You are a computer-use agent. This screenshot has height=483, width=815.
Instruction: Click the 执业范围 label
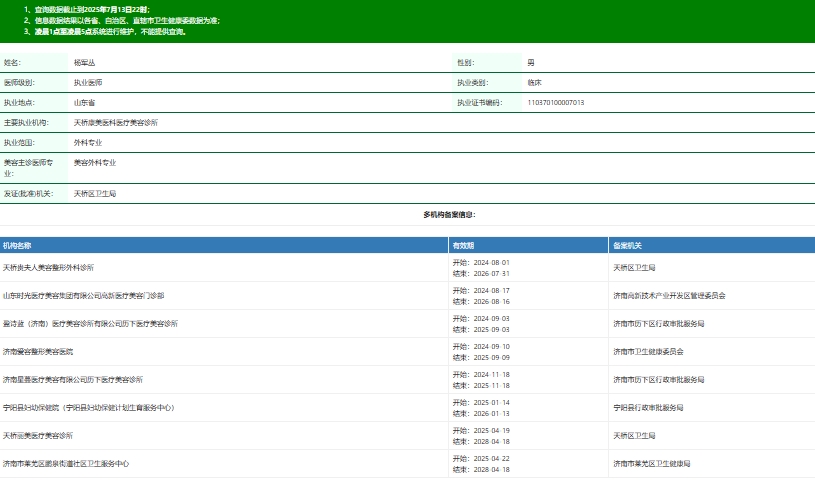(x=19, y=143)
